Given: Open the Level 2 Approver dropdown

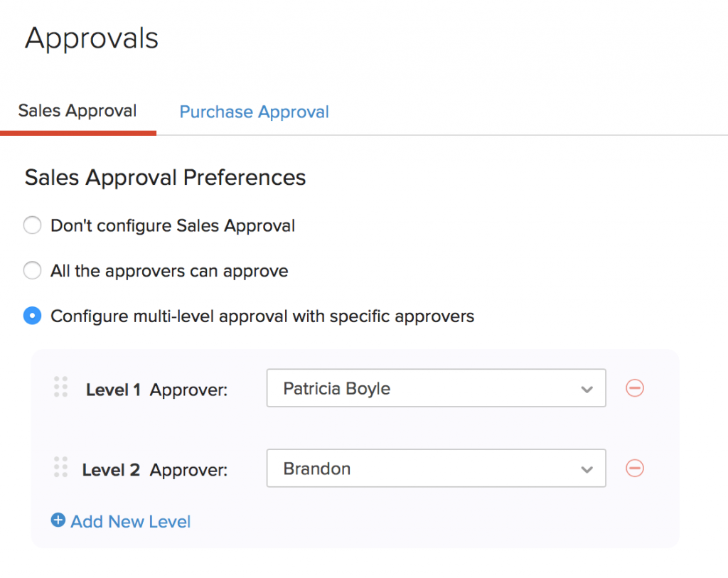Looking at the screenshot, I should [x=435, y=469].
